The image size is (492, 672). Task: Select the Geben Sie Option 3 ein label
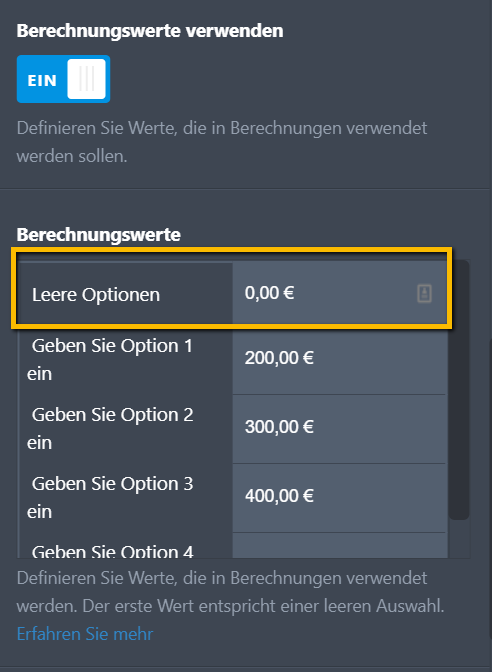(110, 498)
